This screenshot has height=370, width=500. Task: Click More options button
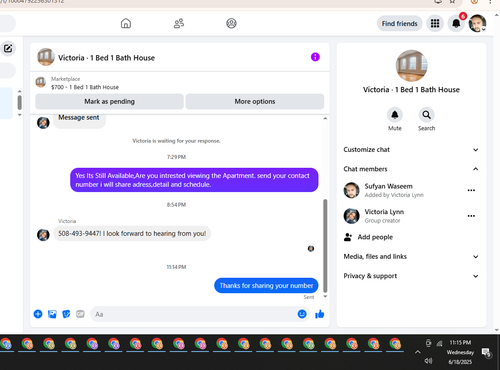point(255,101)
